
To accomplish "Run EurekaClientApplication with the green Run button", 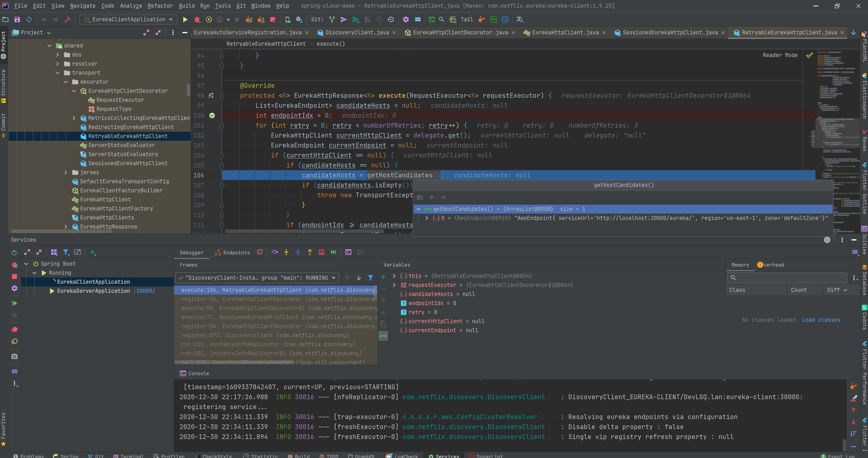I will 185,19.
